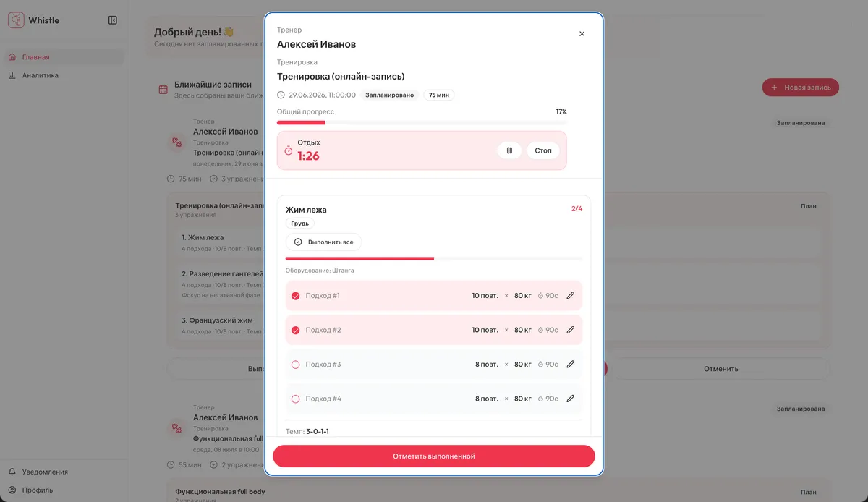Open the pencil editor for Подход #3
This screenshot has height=502, width=868.
tap(570, 365)
